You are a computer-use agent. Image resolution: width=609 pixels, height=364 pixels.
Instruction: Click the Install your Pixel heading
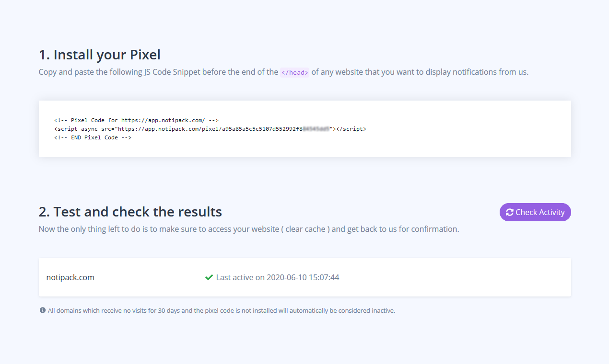coord(99,54)
